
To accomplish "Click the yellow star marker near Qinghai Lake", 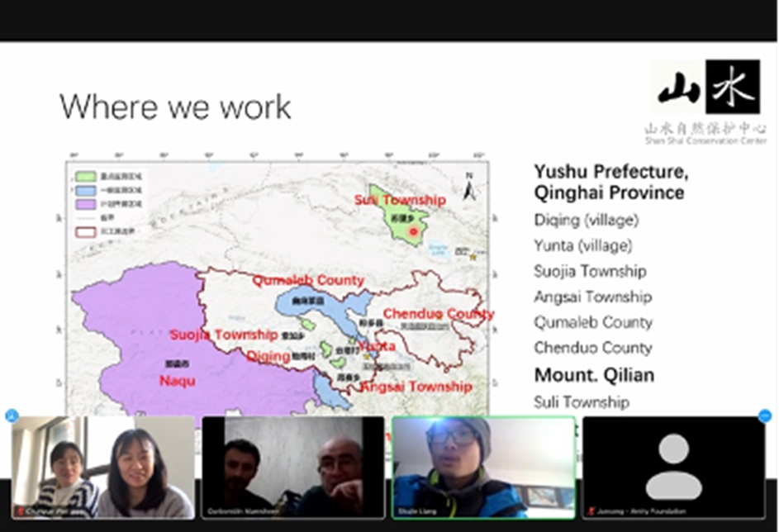I will pos(473,258).
